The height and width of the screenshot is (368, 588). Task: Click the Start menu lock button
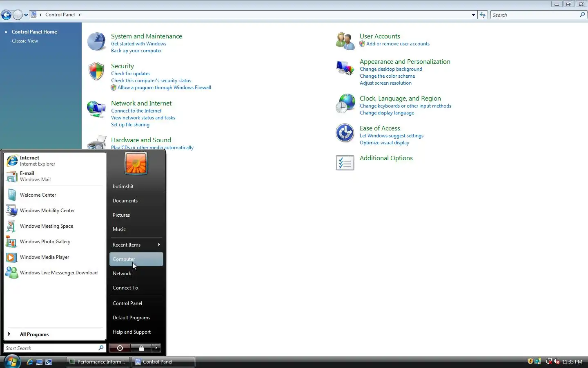(141, 348)
